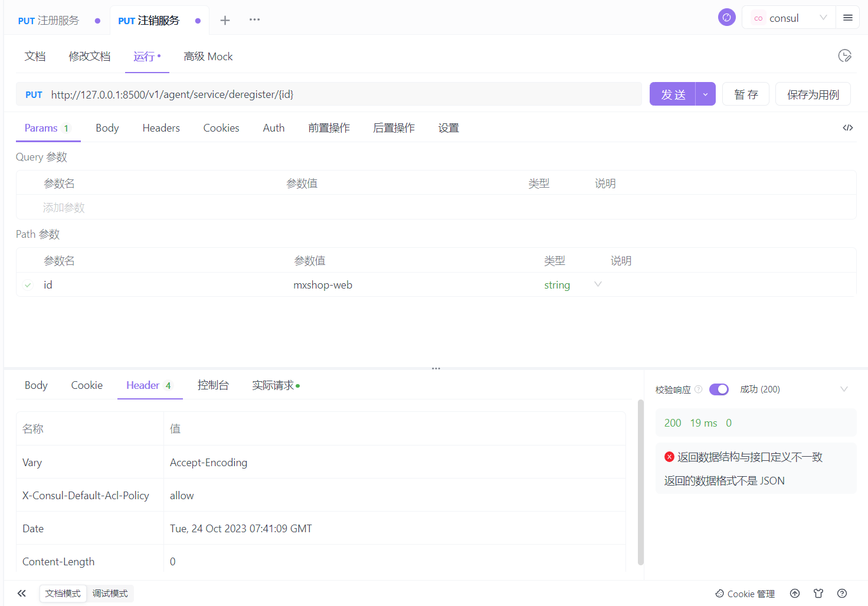Open the three-dot tab options menu

(254, 20)
